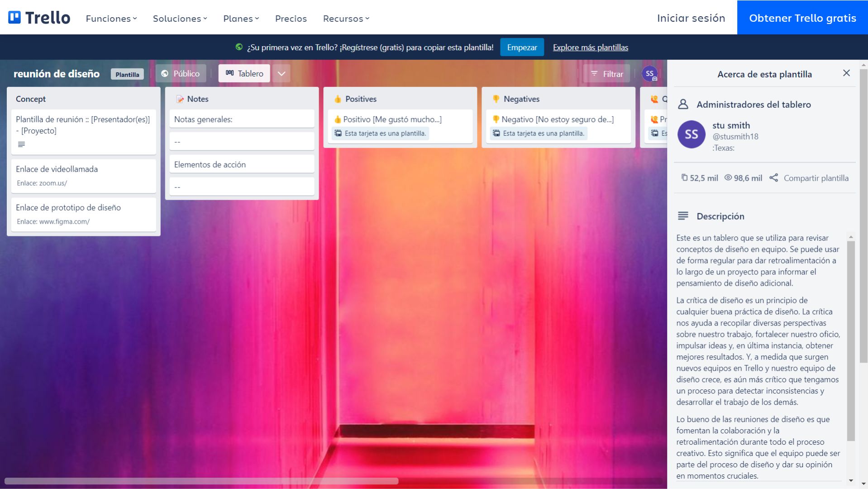This screenshot has width=868, height=489.
Task: Click the stu smith name
Action: tap(731, 125)
